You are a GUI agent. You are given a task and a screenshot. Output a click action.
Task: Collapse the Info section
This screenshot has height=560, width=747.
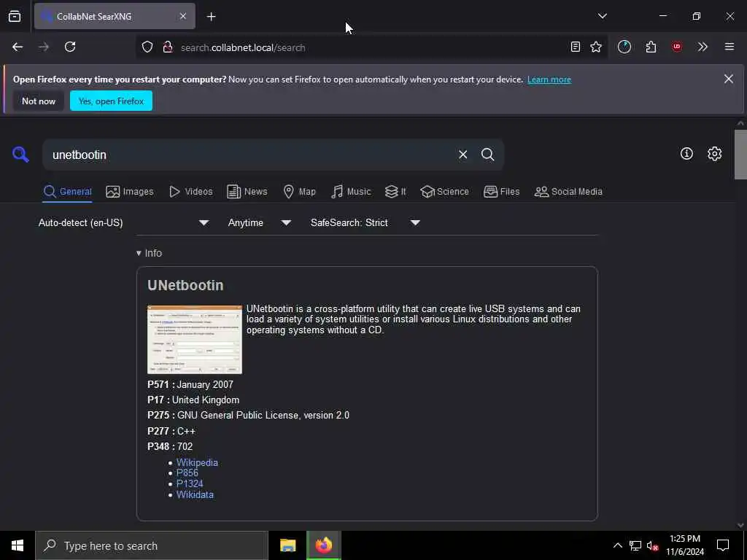[x=149, y=253]
